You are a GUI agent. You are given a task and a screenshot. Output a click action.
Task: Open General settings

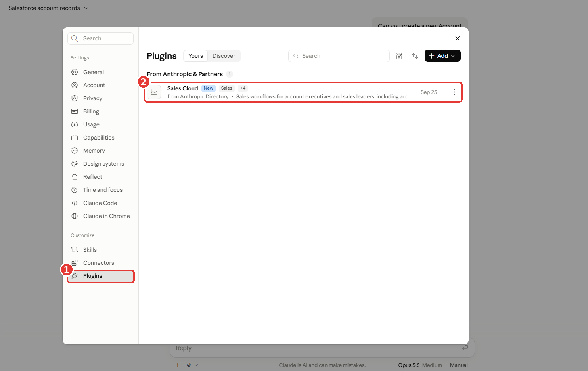[100, 72]
